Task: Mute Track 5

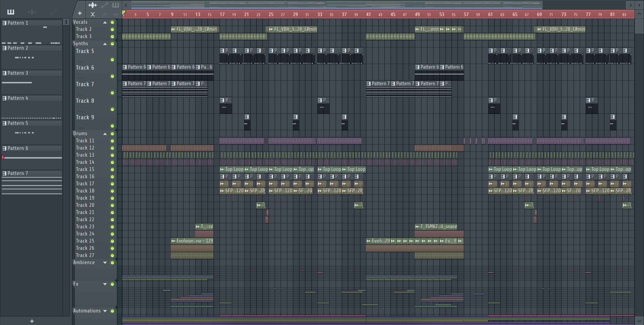Action: pyautogui.click(x=112, y=60)
